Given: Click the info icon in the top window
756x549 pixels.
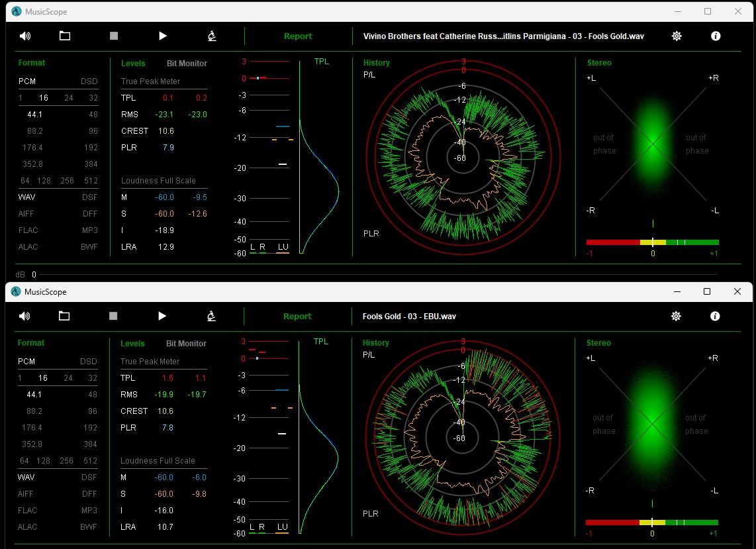Looking at the screenshot, I should point(716,36).
